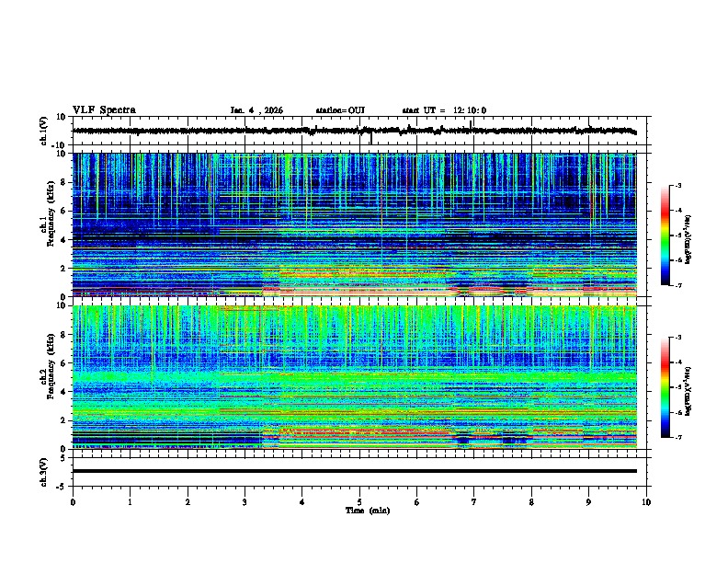Viewport: 728px width, 563px height.
Task: Click the "8" kHz tick on ch.1 frequency axis
Action: 65,182
